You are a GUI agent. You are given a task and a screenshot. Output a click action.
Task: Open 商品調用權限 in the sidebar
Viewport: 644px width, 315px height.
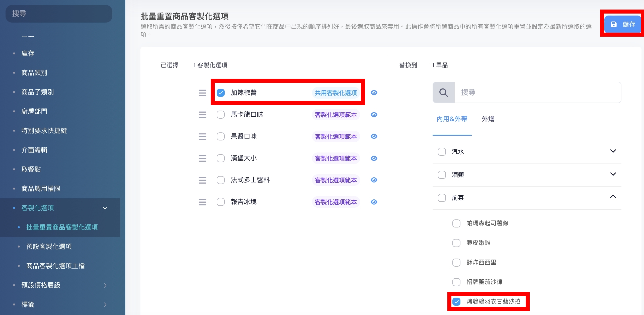pos(41,189)
